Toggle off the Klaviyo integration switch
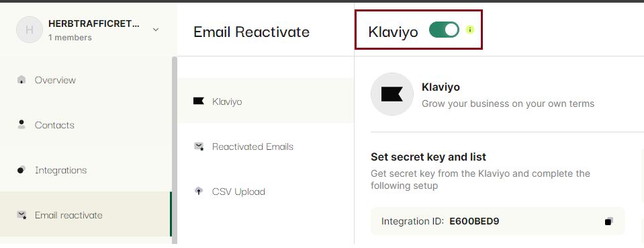The width and height of the screenshot is (644, 248). [x=444, y=30]
